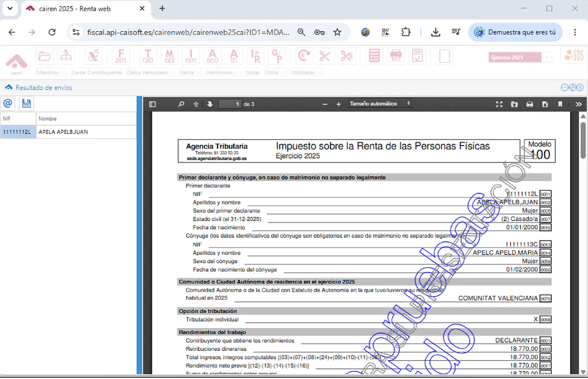
Task: Open the PDF find magnifier
Action: 181,104
